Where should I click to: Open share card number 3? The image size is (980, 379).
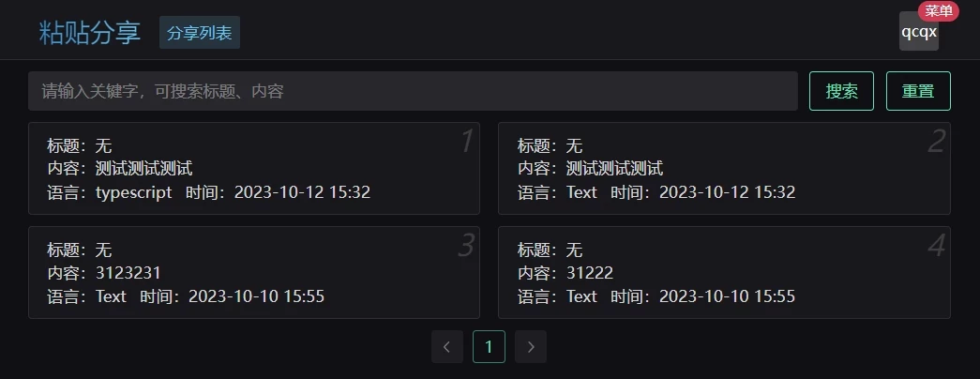coord(253,272)
